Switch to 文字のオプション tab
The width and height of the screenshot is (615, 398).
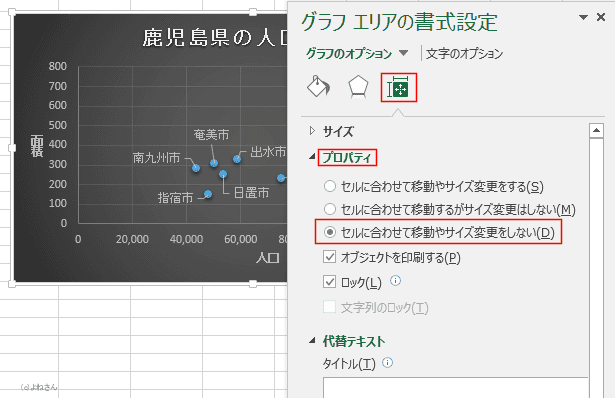464,53
